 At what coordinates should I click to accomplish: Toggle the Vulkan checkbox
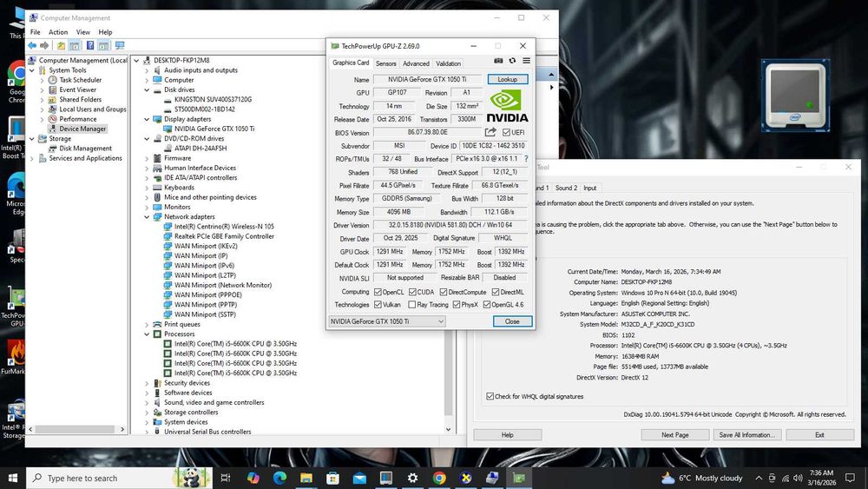pyautogui.click(x=378, y=305)
